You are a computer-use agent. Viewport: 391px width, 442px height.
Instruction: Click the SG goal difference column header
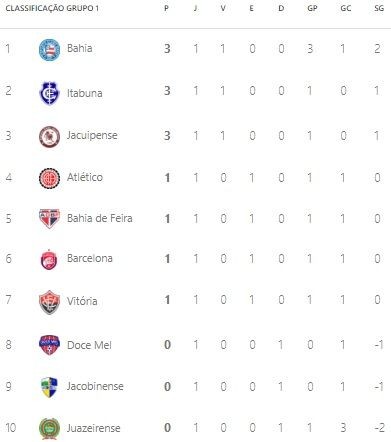(x=379, y=8)
